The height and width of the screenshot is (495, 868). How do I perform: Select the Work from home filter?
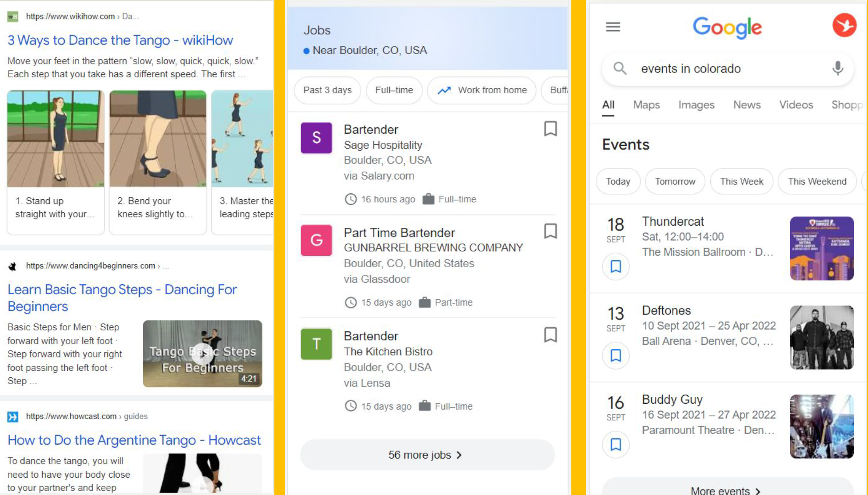click(x=482, y=90)
